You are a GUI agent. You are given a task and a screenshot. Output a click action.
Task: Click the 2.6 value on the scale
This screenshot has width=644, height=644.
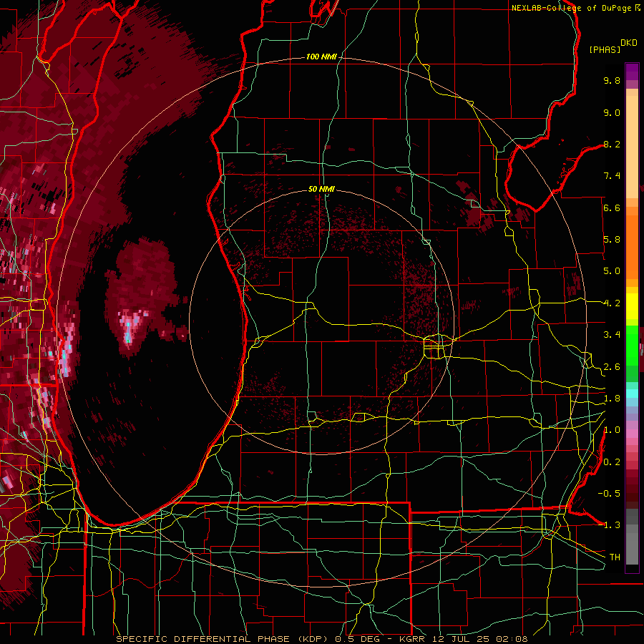click(x=612, y=367)
